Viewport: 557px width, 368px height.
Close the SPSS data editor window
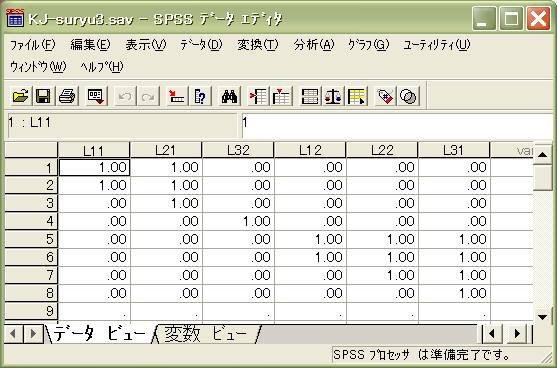point(538,18)
